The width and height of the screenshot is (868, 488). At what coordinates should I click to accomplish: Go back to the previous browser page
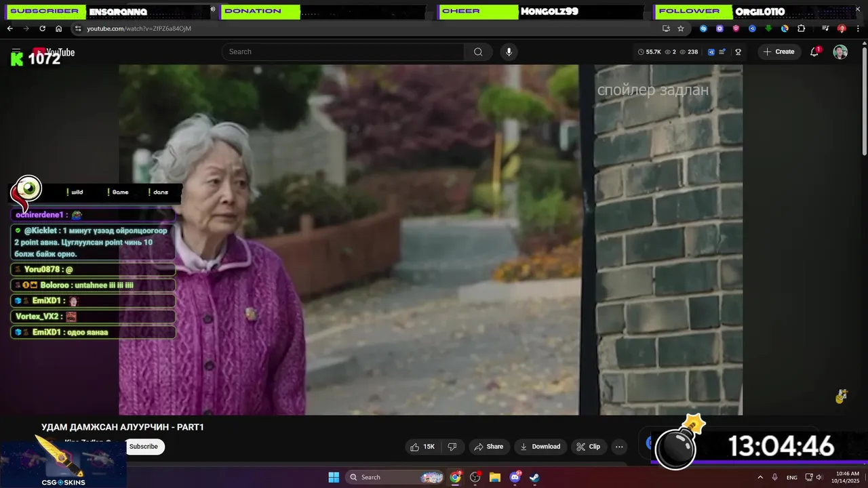[9, 28]
